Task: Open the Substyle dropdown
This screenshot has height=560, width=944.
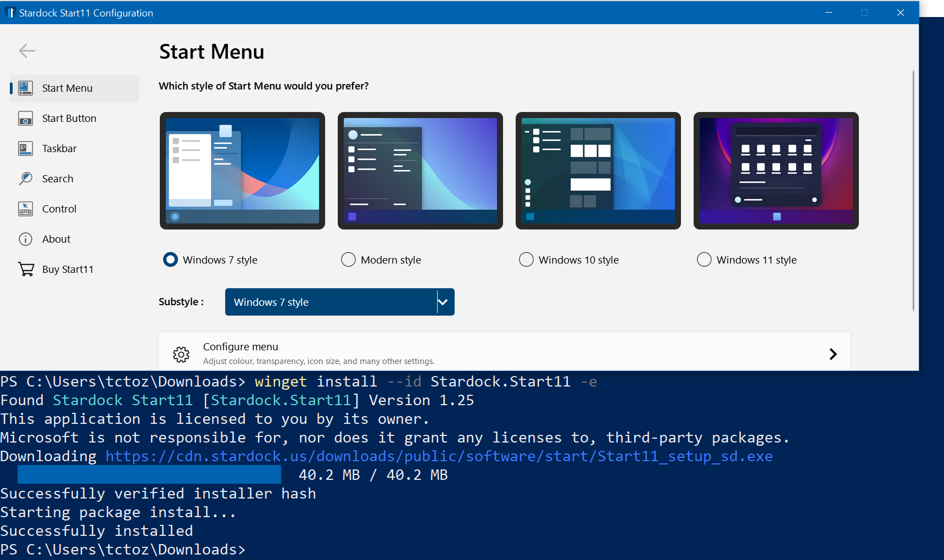Action: 339,302
